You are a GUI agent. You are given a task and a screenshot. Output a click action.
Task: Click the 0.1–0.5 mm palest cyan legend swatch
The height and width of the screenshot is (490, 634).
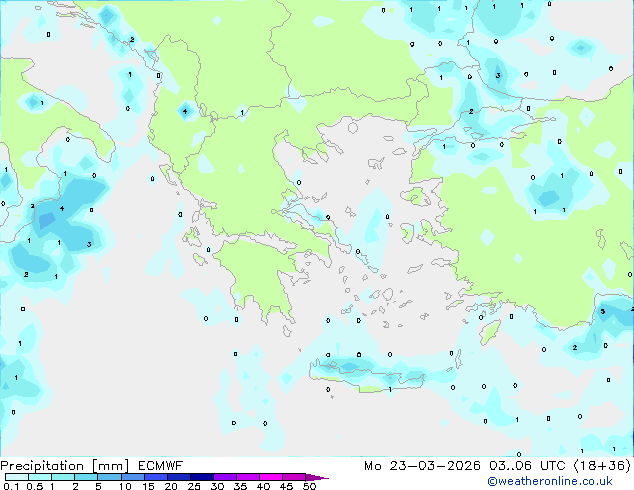[17, 477]
